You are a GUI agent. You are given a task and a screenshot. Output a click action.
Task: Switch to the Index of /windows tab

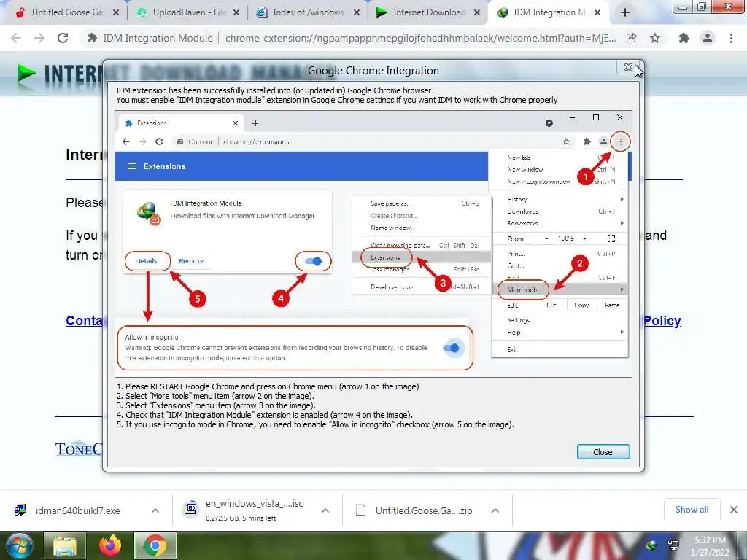pos(307,12)
